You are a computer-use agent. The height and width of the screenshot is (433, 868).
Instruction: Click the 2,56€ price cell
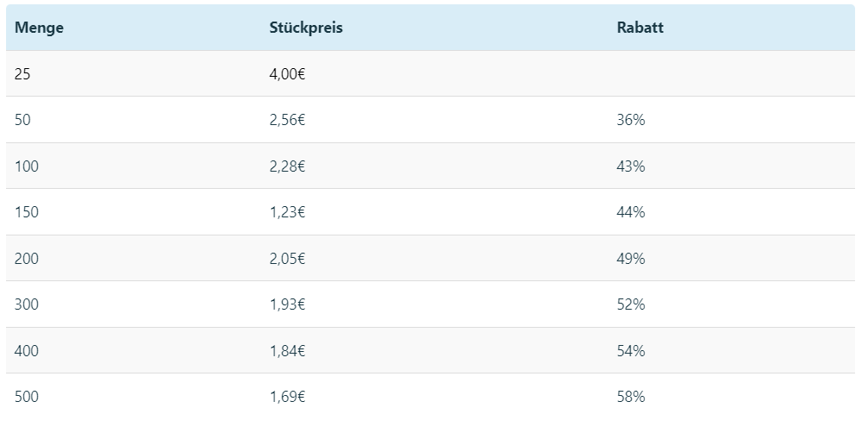point(287,120)
